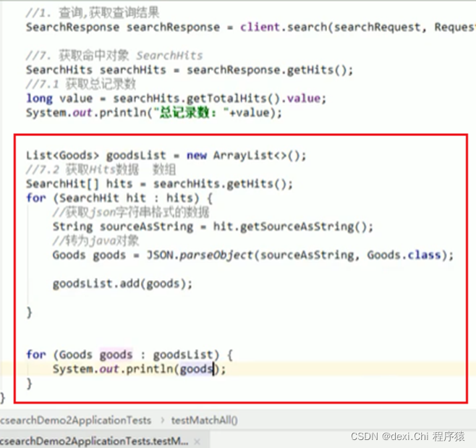The height and width of the screenshot is (448, 476).
Task: Open the csearchDemo2ApplicationTests breadcrumb
Action: pos(75,420)
